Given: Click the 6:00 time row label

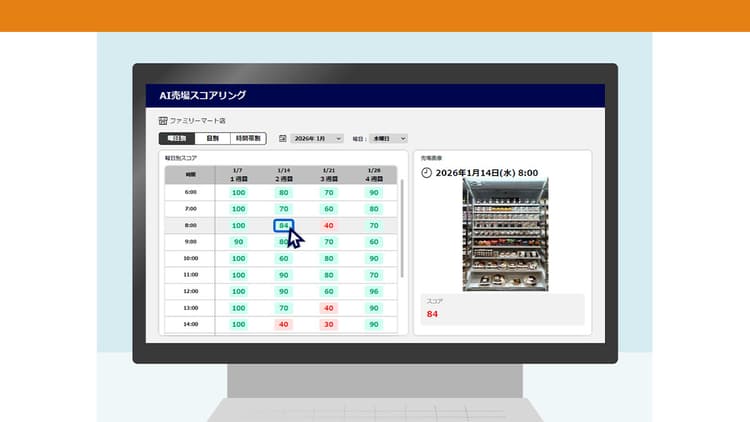Looking at the screenshot, I should tap(190, 192).
